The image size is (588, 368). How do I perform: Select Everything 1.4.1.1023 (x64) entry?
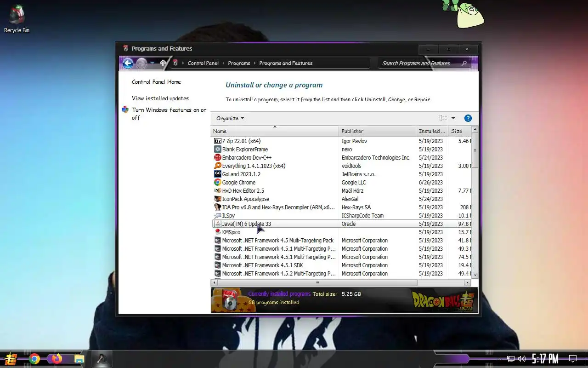tap(341, 166)
